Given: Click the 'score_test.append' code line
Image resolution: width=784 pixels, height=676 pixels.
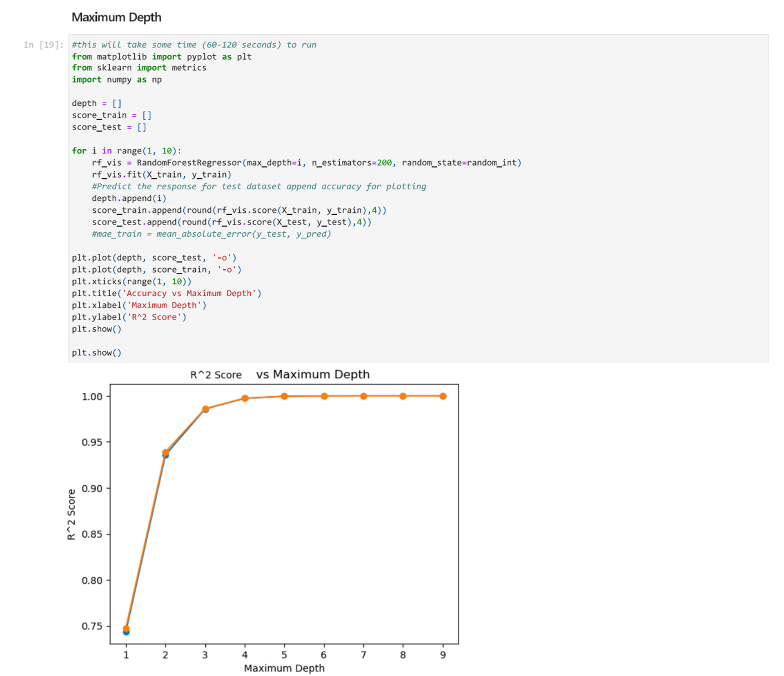Looking at the screenshot, I should coord(232,222).
